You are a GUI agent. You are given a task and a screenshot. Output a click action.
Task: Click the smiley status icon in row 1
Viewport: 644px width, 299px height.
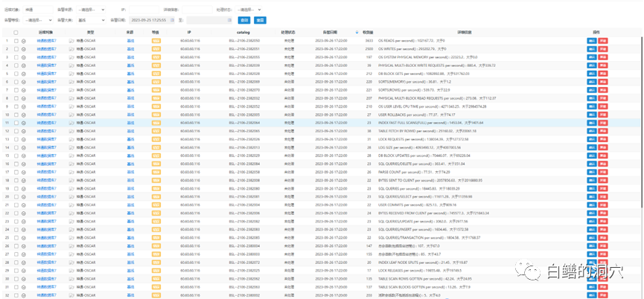tap(24, 42)
